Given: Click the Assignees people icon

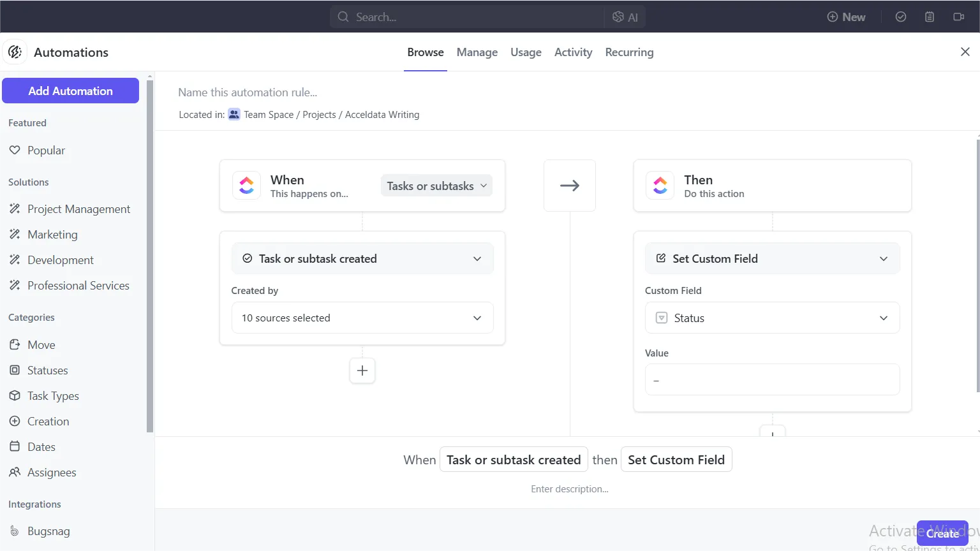Looking at the screenshot, I should [15, 472].
